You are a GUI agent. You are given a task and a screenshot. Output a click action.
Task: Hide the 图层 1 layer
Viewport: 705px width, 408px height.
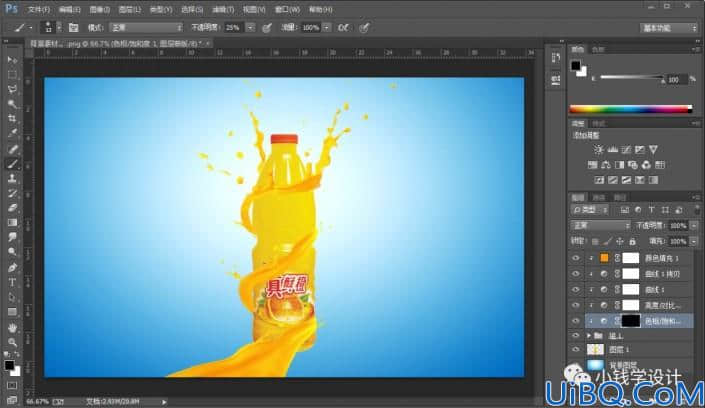point(576,350)
